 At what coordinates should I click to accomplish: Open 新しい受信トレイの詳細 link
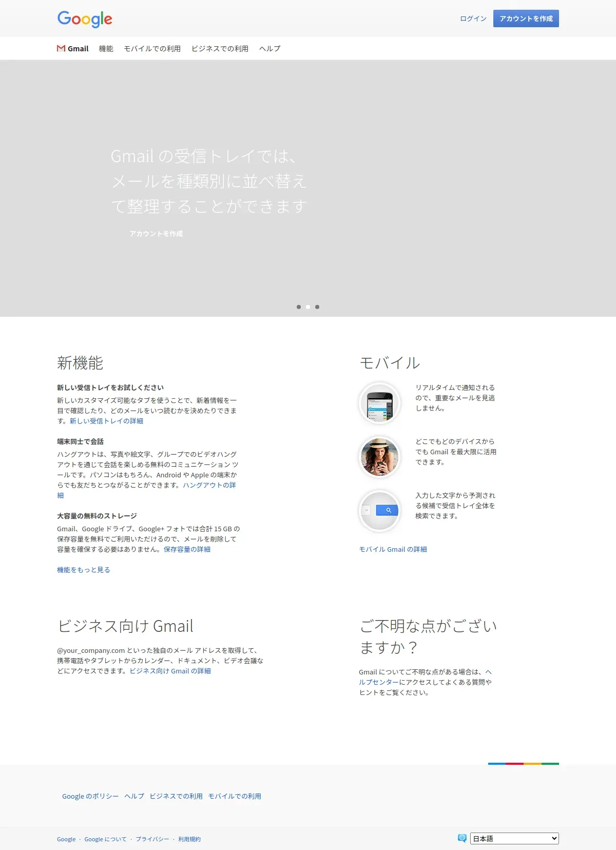point(106,421)
